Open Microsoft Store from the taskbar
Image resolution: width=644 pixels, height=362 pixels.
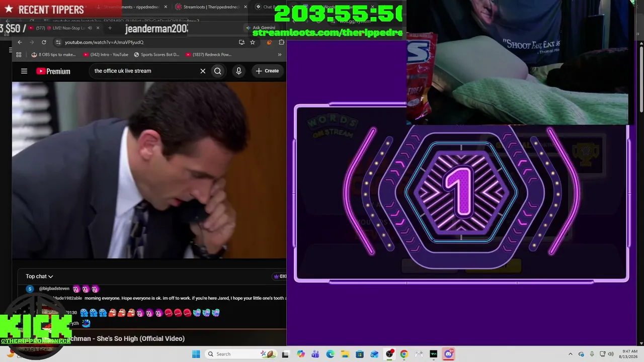(x=360, y=354)
